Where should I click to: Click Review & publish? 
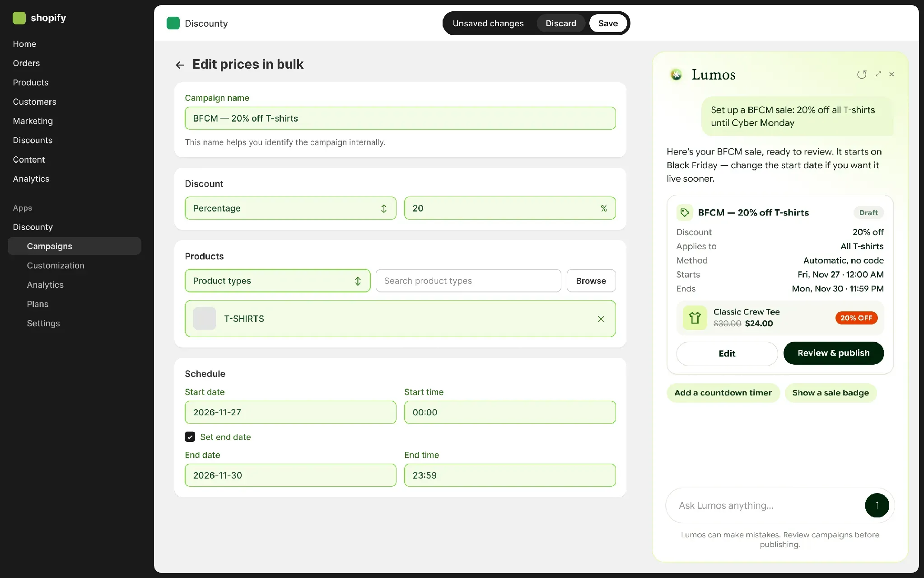click(833, 353)
